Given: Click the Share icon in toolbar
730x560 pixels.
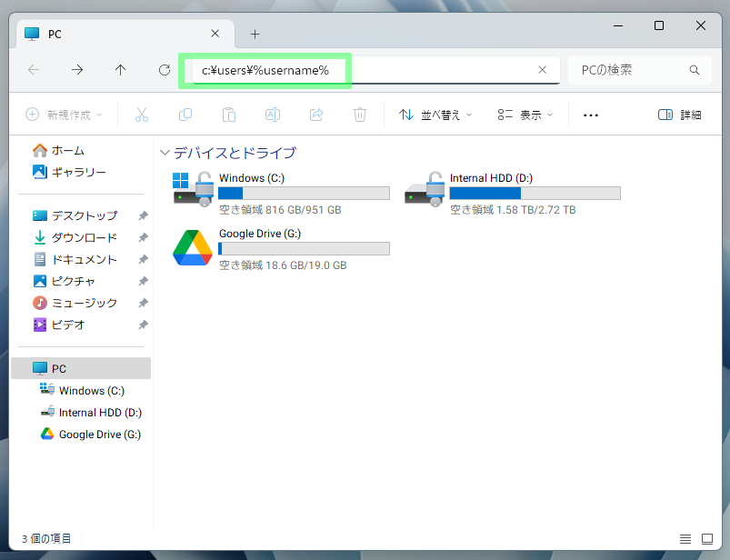Looking at the screenshot, I should click(x=316, y=115).
